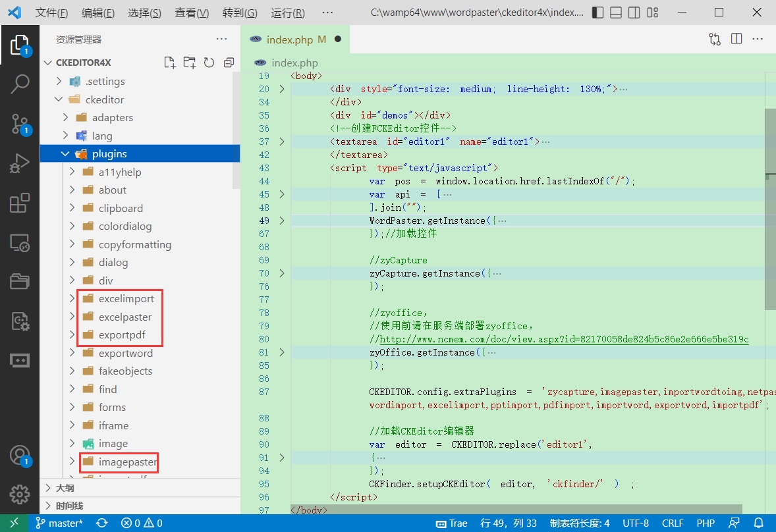Unfold the WordPaster.getInstance block at line 49

[282, 221]
